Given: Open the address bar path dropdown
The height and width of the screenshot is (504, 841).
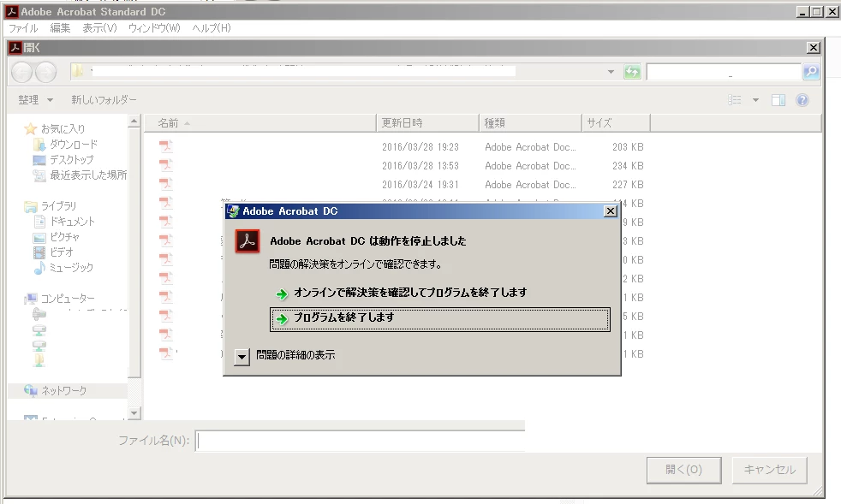Looking at the screenshot, I should pyautogui.click(x=611, y=71).
